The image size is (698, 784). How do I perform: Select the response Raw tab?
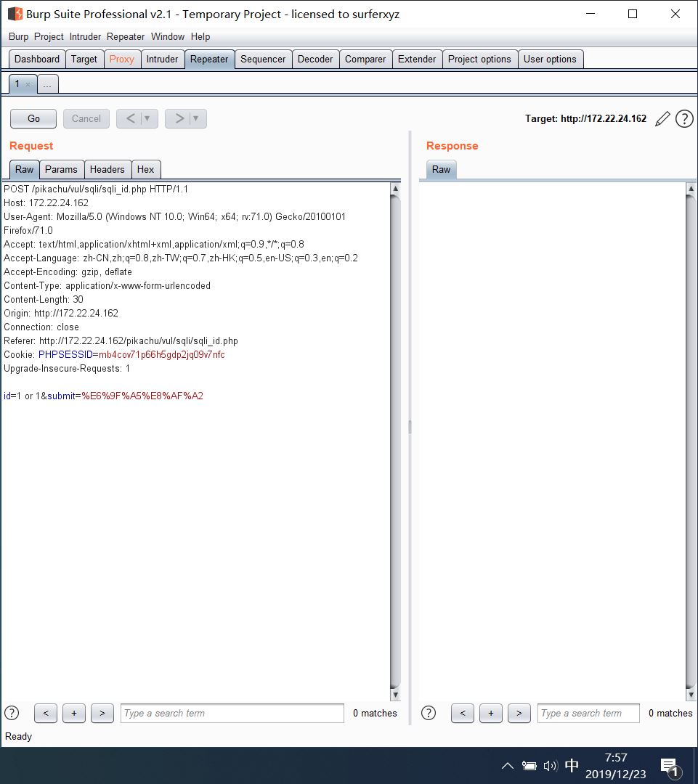(x=442, y=169)
